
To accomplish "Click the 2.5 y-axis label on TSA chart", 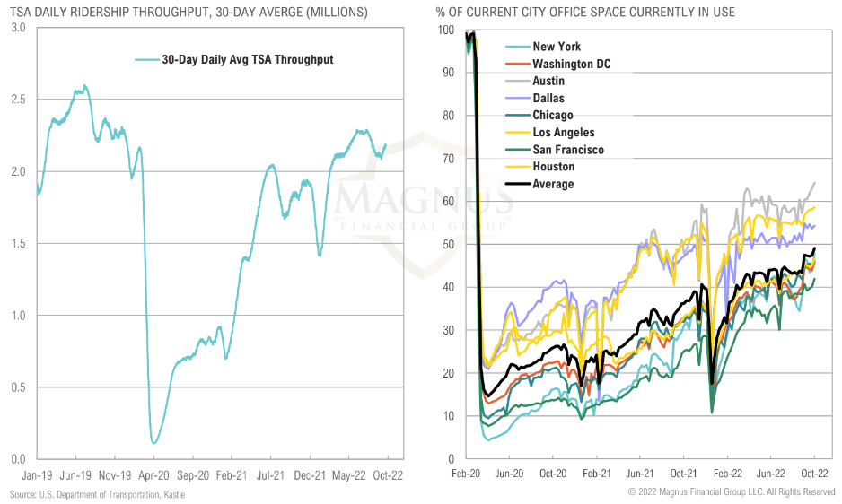I will click(18, 100).
